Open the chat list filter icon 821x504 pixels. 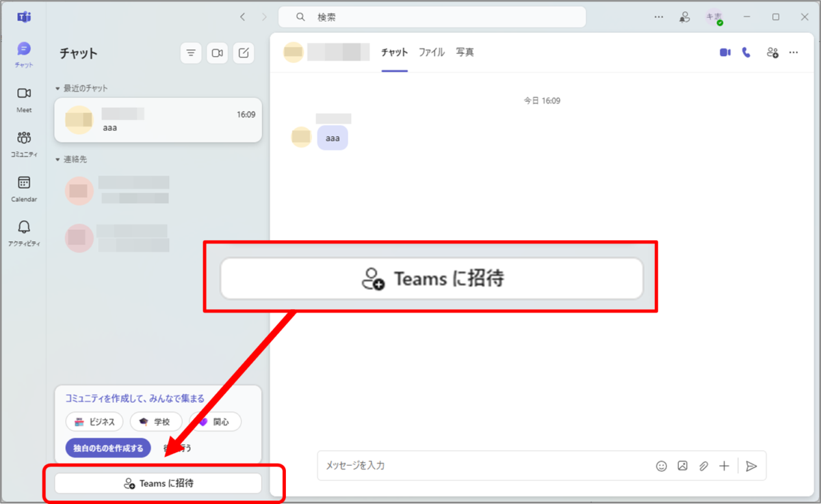point(191,53)
